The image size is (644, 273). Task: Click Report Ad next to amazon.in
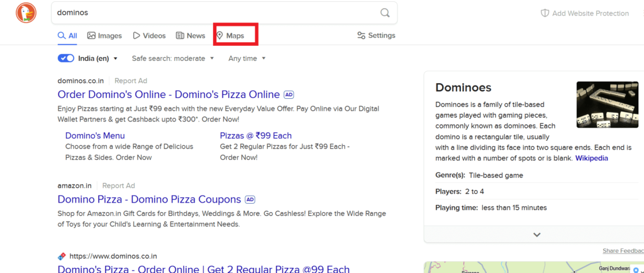pos(118,186)
